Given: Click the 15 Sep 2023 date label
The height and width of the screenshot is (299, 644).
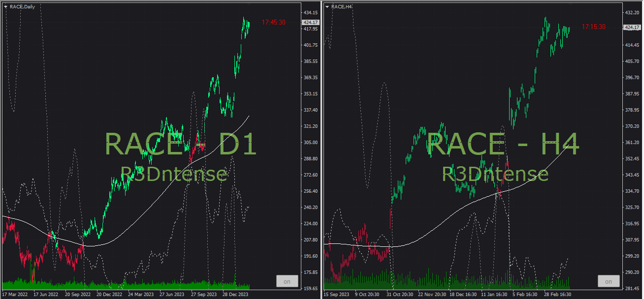Looking at the screenshot, I should [x=337, y=295].
